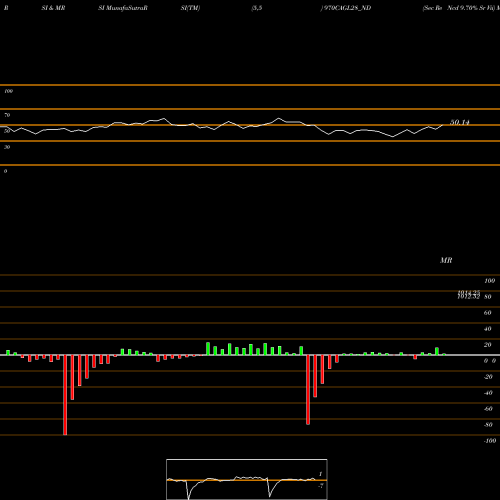The height and width of the screenshot is (500, 500).
Task: Click the 'SI(TM)' header label
Action: coord(190,8)
